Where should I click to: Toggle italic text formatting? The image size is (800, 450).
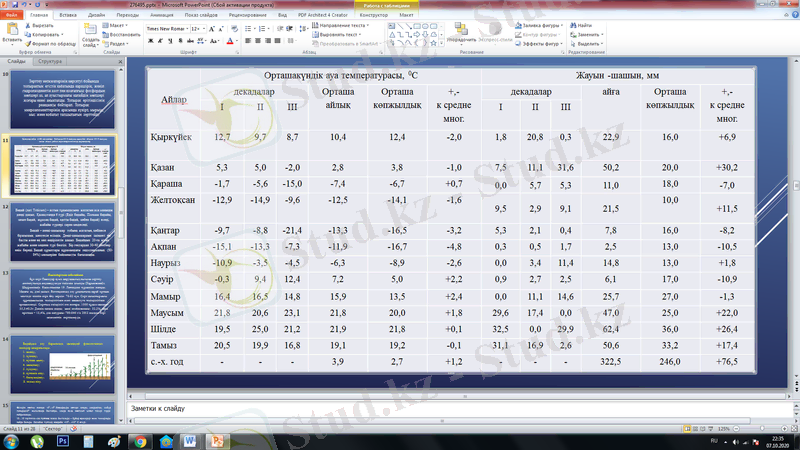click(x=159, y=42)
